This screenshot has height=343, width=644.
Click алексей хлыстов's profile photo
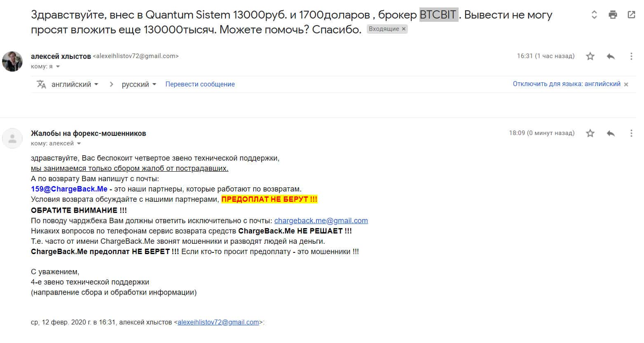click(x=12, y=61)
